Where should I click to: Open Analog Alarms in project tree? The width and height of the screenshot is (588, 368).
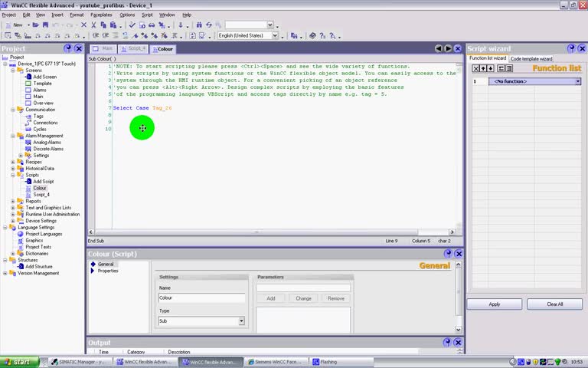coord(47,143)
